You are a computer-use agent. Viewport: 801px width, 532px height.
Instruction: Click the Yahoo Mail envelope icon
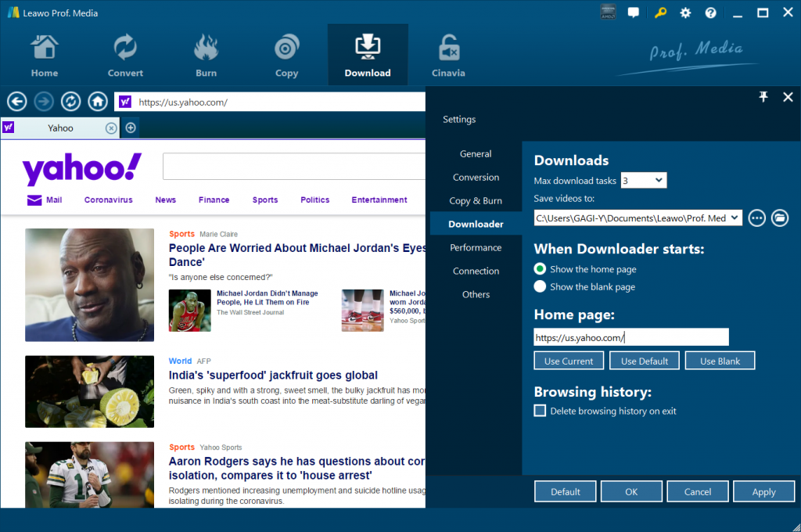34,199
